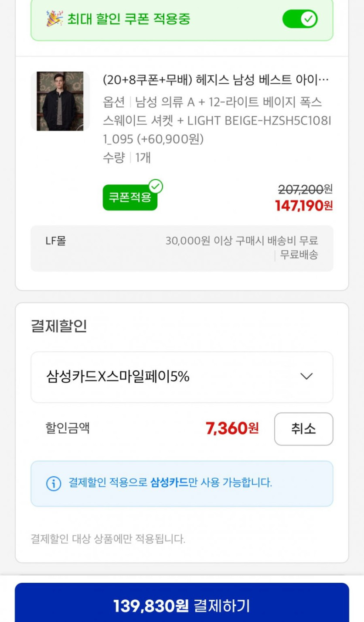Select the LF몰 seller label
This screenshot has height=622, width=364.
[x=55, y=241]
